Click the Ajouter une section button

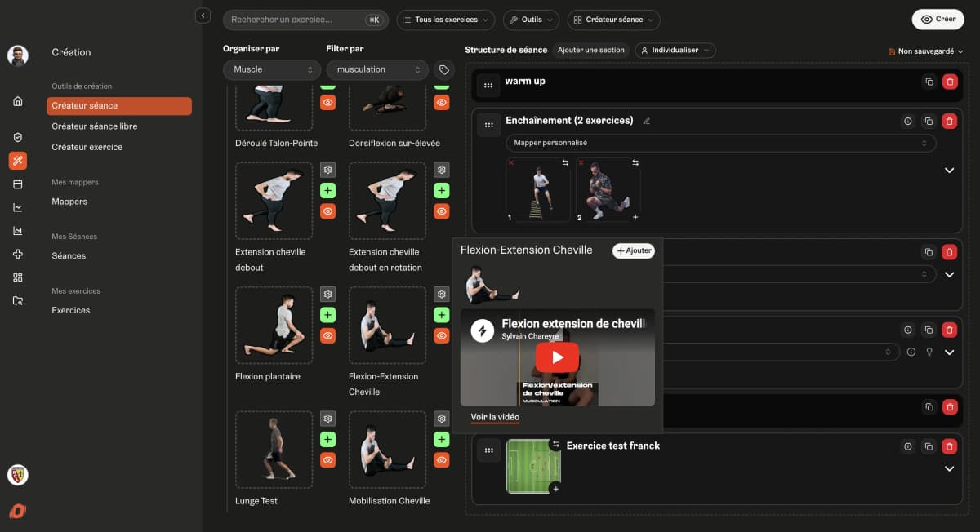tap(590, 50)
